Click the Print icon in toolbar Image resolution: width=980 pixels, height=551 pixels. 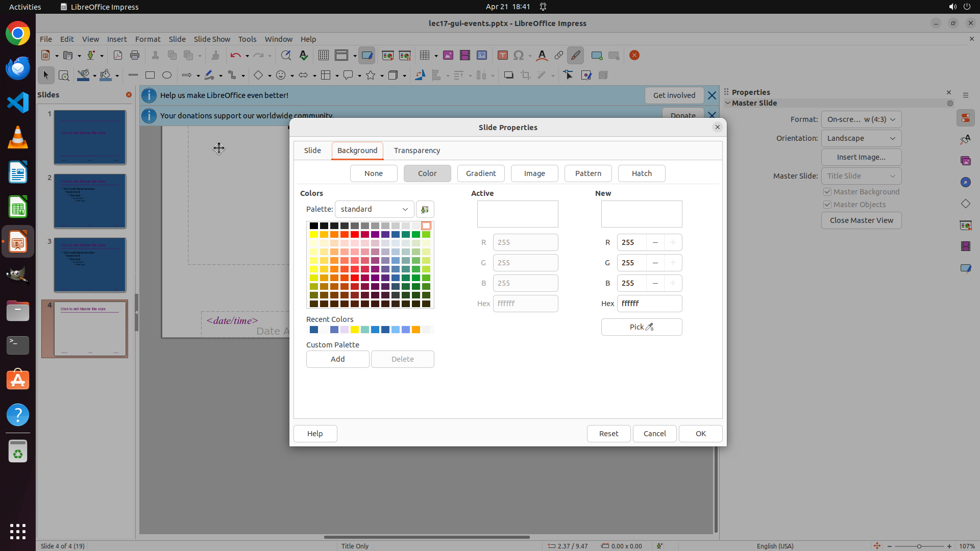(135, 55)
